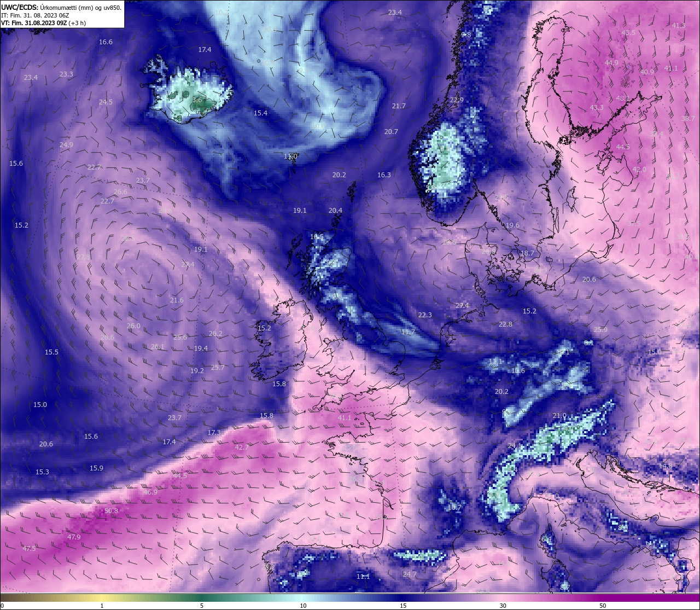Screen dimensions: 700x610
Task: Click the 42.0 value over the Baltics
Action: point(639,170)
